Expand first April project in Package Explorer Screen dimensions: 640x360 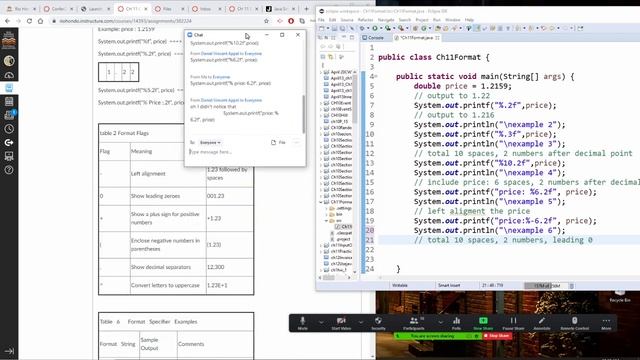(321, 72)
